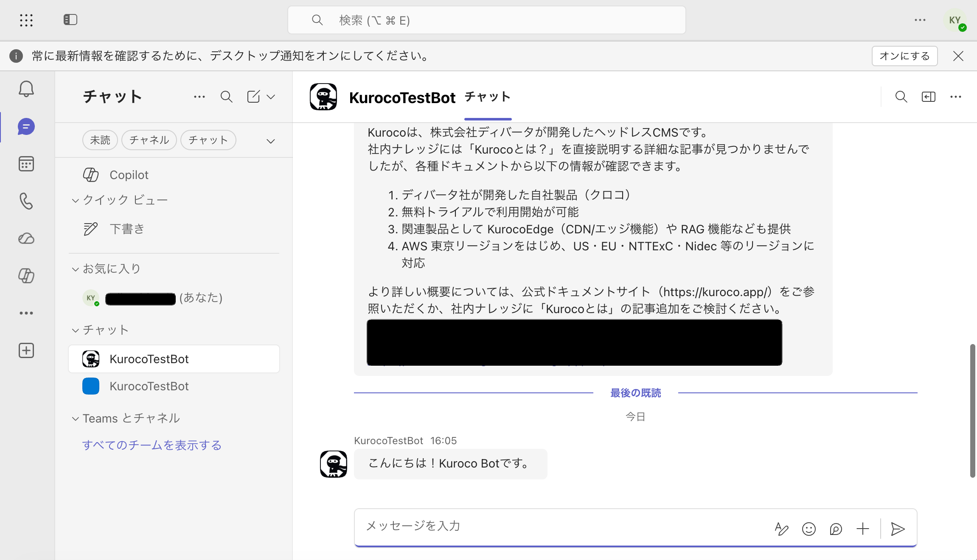Select the チャット tab in conversation header
This screenshot has width=977, height=560.
click(x=488, y=97)
